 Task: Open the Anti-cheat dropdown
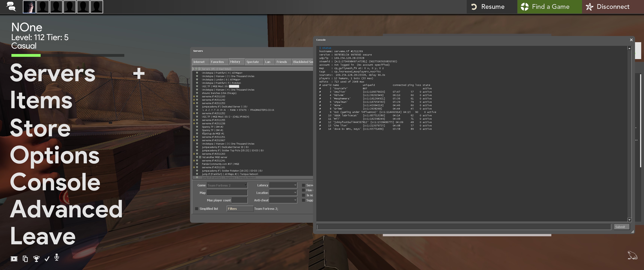[283, 200]
